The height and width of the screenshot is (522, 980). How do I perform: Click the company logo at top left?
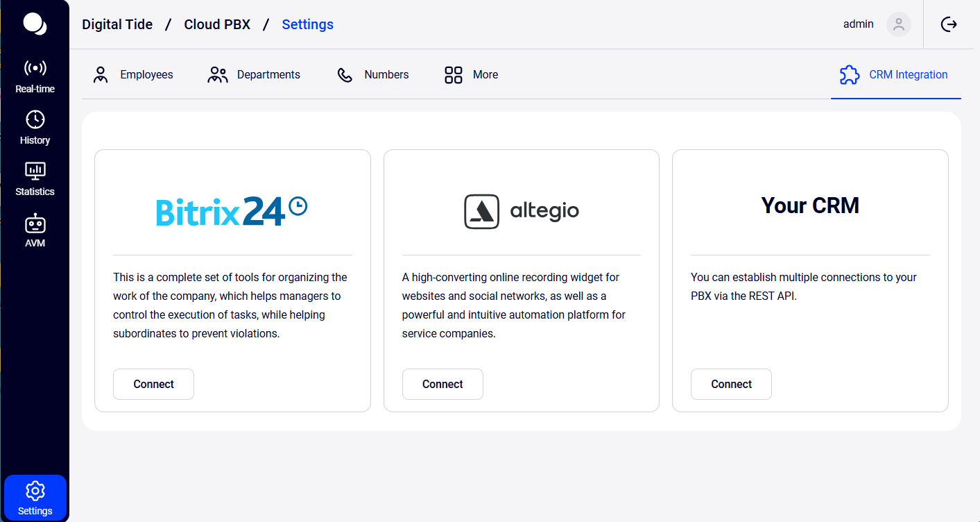[35, 24]
